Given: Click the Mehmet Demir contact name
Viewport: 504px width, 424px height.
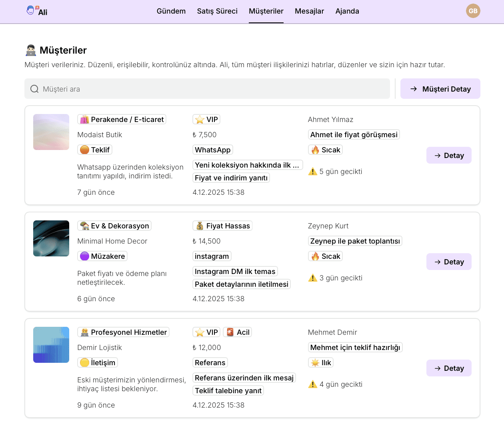Looking at the screenshot, I should pyautogui.click(x=332, y=332).
